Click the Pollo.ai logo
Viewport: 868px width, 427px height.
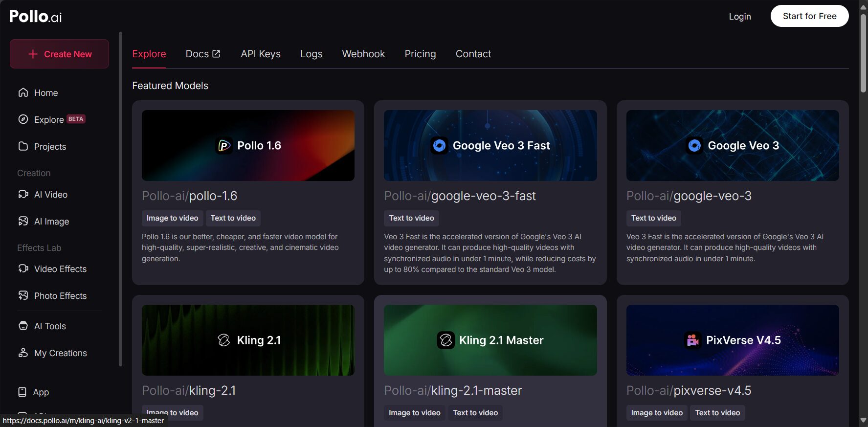(x=36, y=17)
